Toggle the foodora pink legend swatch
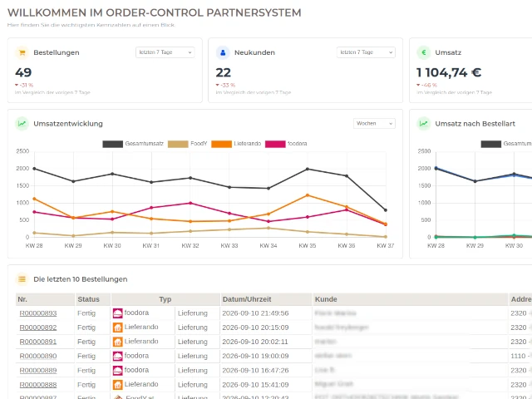This screenshot has height=399, width=532. tap(275, 144)
